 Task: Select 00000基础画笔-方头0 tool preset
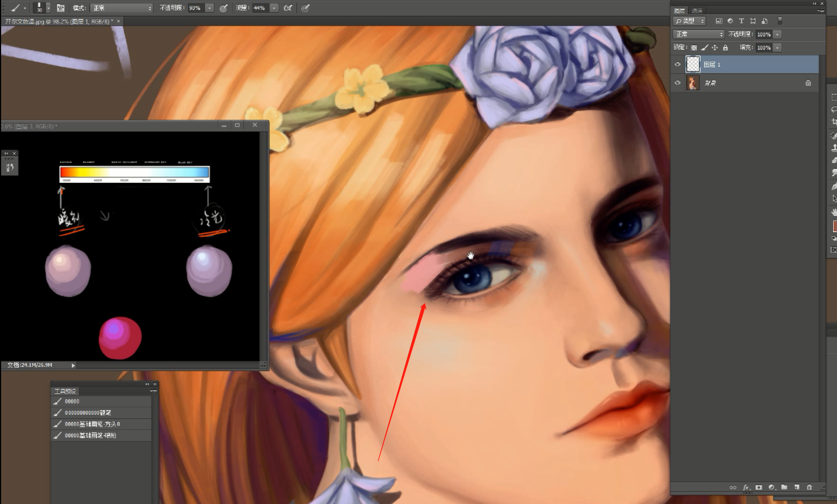[92, 424]
